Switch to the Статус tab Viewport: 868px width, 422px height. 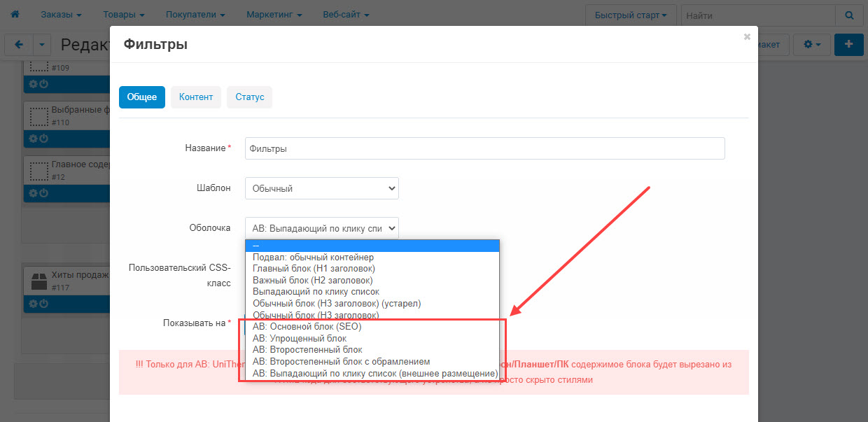249,97
